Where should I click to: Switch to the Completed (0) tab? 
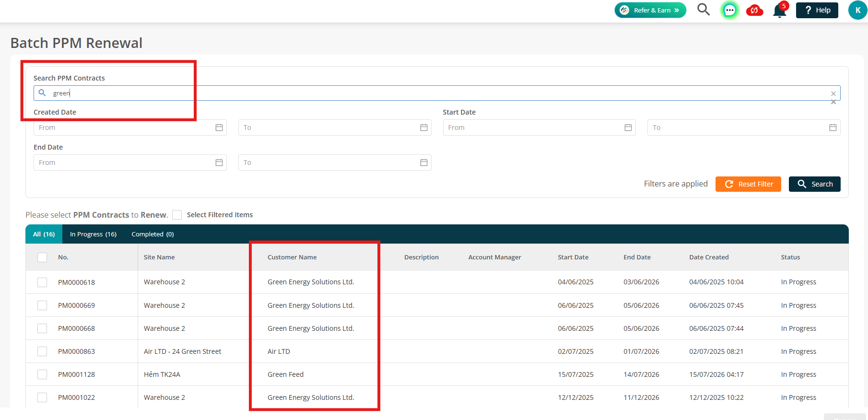152,234
